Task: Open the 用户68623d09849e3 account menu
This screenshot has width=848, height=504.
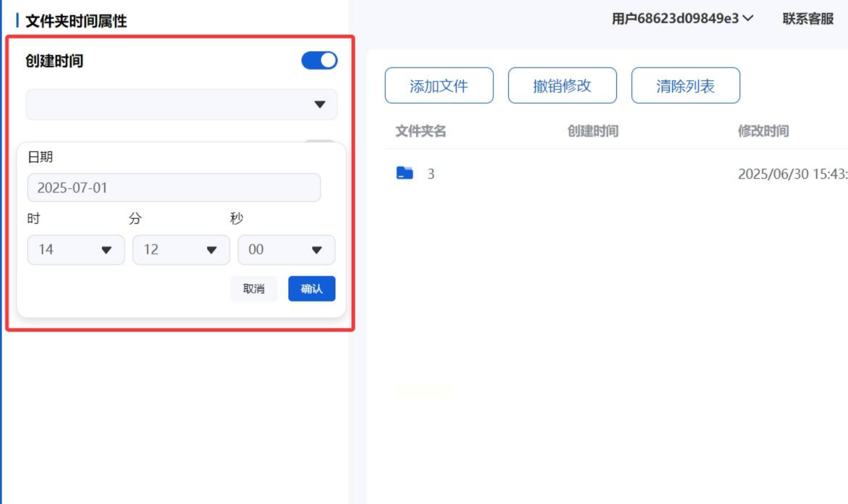Action: pos(682,19)
